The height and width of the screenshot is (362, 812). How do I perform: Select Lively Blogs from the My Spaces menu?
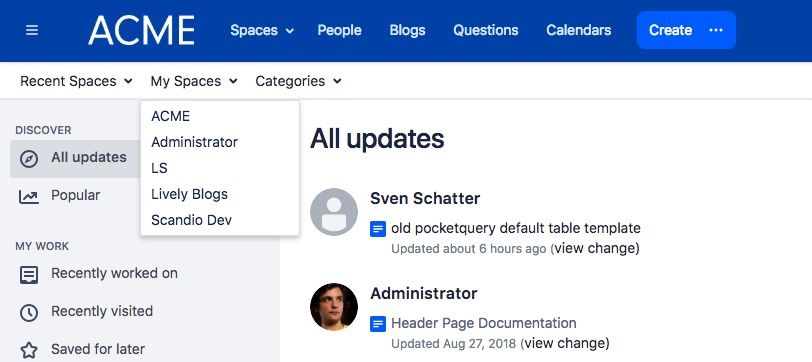190,194
